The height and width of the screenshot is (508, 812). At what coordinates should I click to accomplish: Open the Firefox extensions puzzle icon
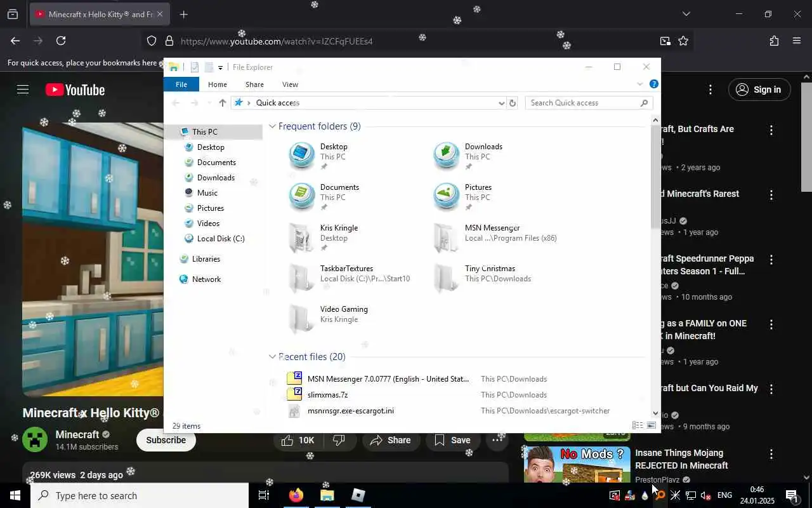[774, 41]
